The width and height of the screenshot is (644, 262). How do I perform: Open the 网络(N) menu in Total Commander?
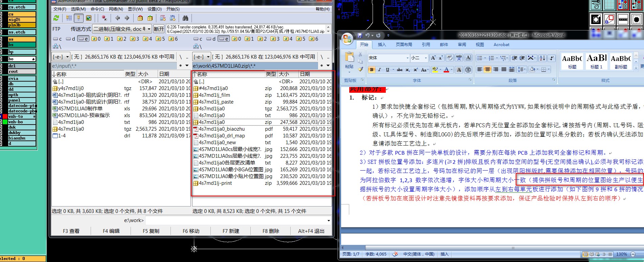[x=116, y=9]
